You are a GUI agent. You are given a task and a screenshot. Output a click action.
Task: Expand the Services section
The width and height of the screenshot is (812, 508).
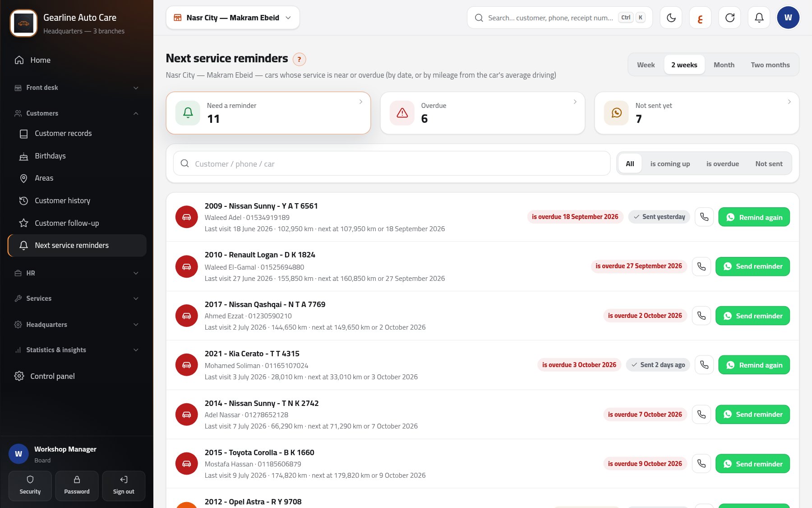[77, 298]
